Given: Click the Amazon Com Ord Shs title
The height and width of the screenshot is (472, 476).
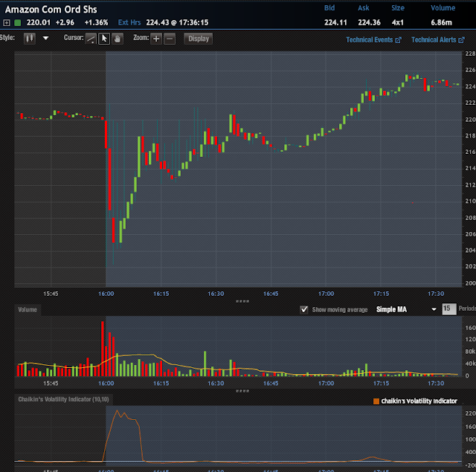Looking at the screenshot, I should 51,10.
